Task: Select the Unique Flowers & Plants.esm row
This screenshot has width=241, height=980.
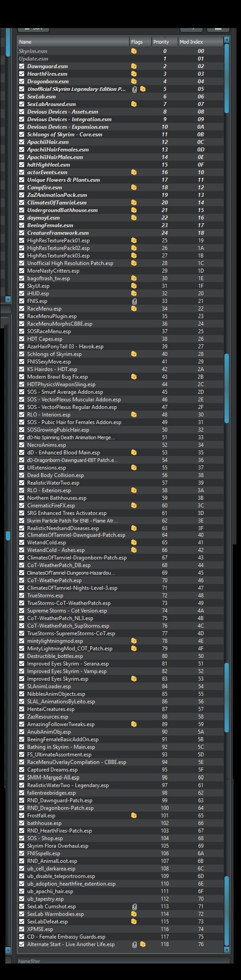Action: pyautogui.click(x=120, y=180)
